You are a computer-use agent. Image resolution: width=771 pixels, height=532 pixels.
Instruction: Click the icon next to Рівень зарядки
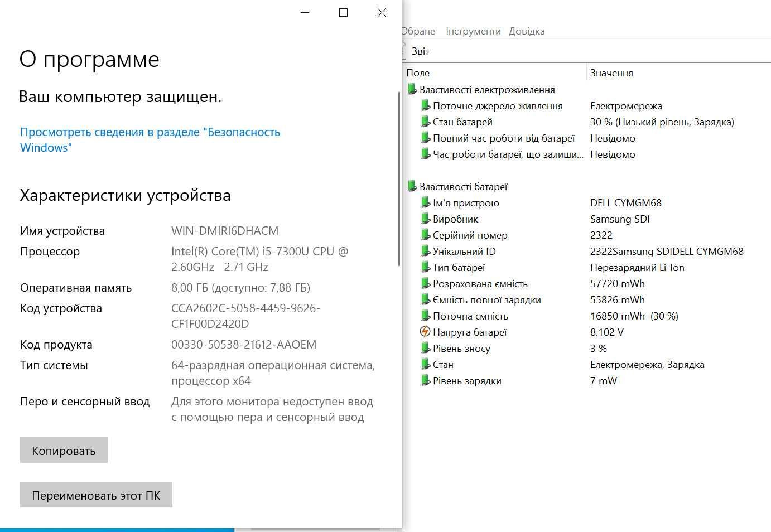tap(426, 380)
